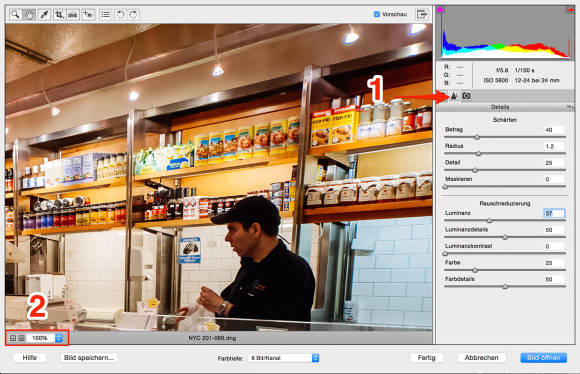Click the Luminanz slider handle

(x=489, y=220)
